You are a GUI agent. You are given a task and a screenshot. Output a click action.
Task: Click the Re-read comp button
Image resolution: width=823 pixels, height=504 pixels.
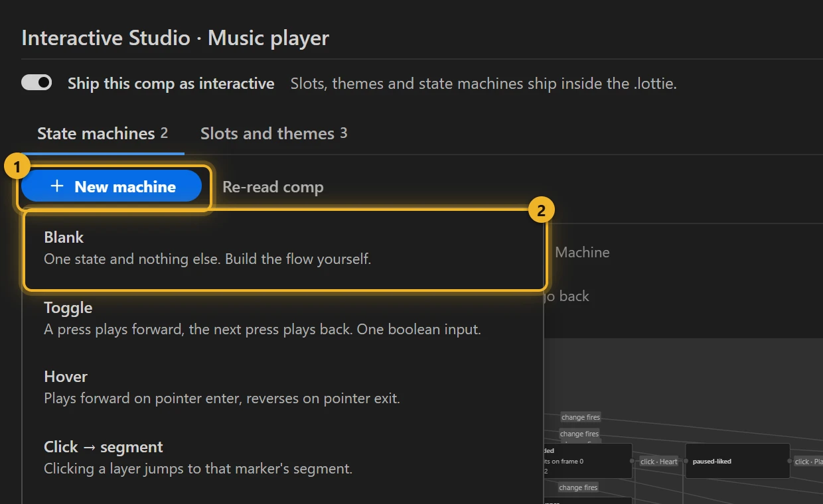[273, 187]
